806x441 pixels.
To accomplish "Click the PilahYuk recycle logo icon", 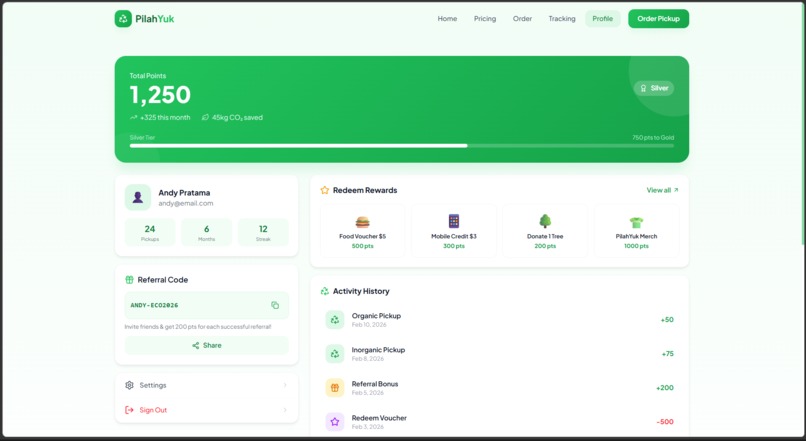I will pyautogui.click(x=123, y=19).
